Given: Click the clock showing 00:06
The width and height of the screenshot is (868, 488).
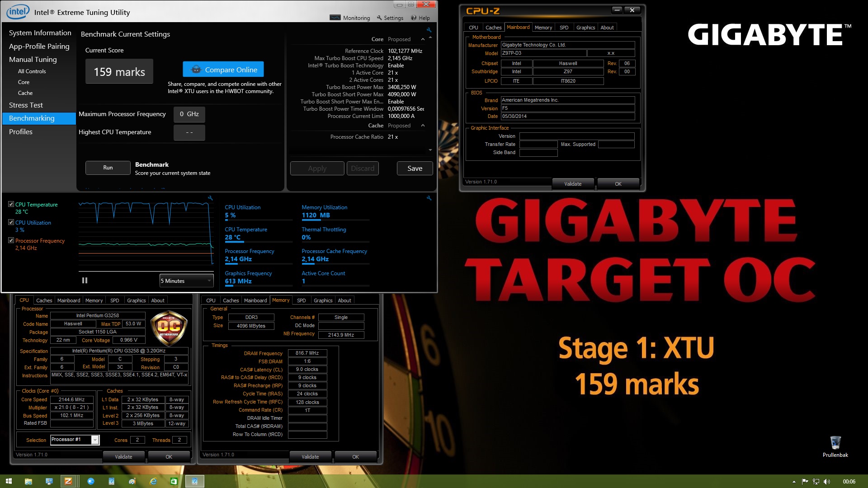Looking at the screenshot, I should (849, 482).
